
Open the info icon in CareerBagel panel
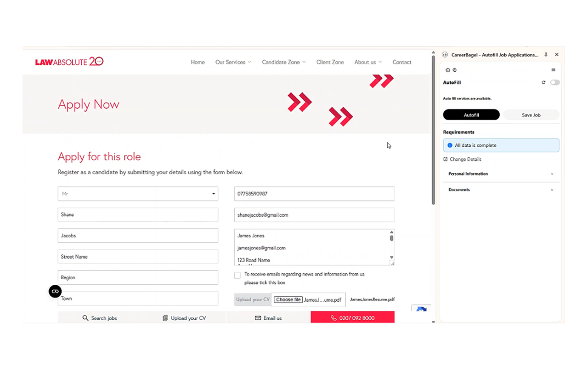pyautogui.click(x=448, y=70)
